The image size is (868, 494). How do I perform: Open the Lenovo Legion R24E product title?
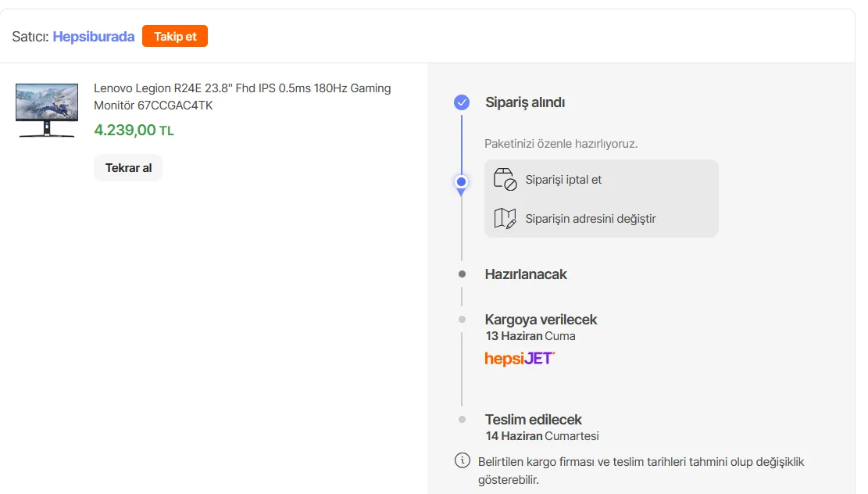click(242, 97)
